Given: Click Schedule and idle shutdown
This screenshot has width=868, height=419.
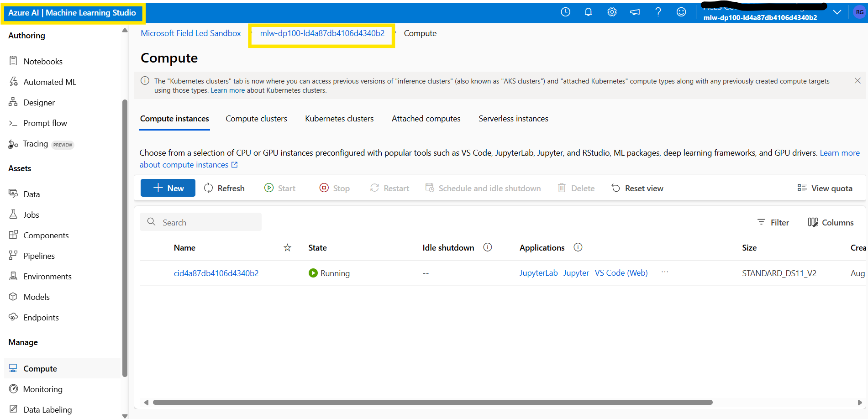Looking at the screenshot, I should click(x=483, y=188).
